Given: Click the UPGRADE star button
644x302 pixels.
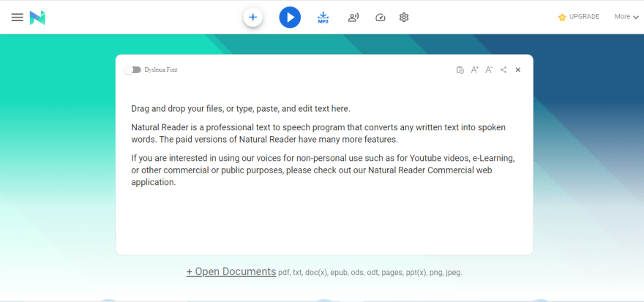Looking at the screenshot, I should 579,17.
